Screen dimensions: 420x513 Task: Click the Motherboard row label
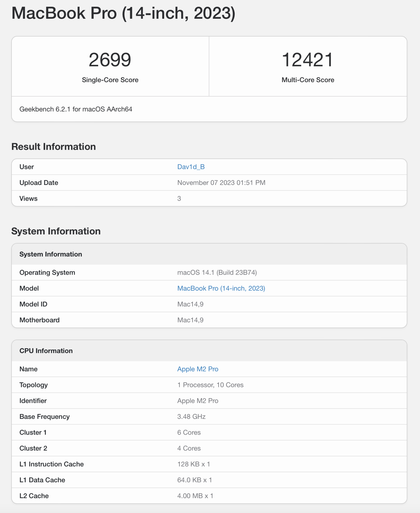pyautogui.click(x=39, y=320)
